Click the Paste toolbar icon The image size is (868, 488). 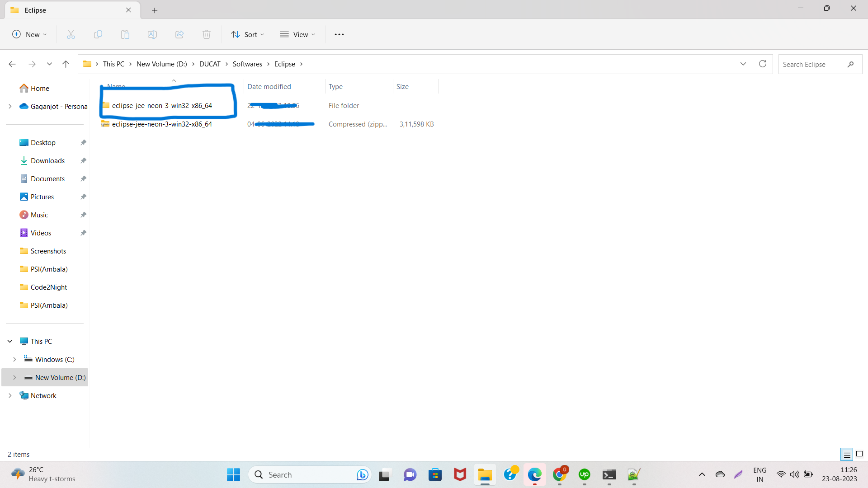(125, 34)
